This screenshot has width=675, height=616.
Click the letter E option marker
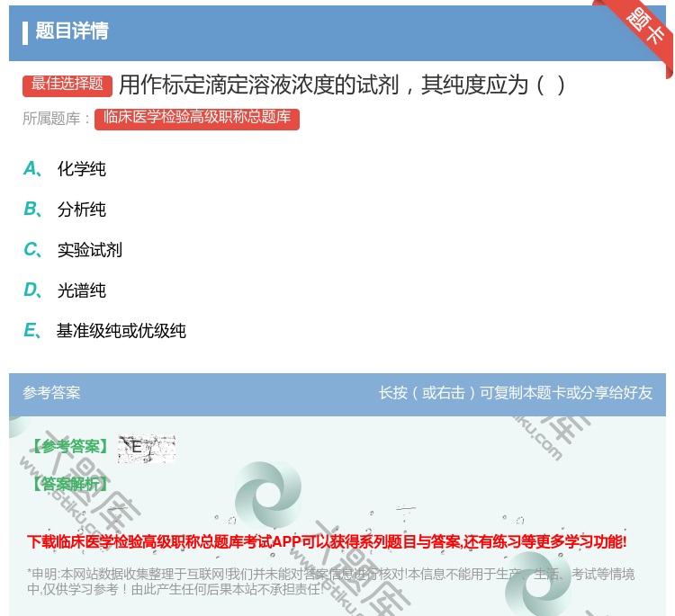click(31, 331)
